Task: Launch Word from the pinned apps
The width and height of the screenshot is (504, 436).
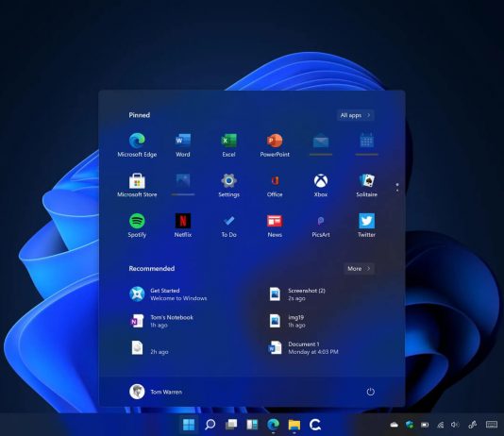Action: (183, 145)
